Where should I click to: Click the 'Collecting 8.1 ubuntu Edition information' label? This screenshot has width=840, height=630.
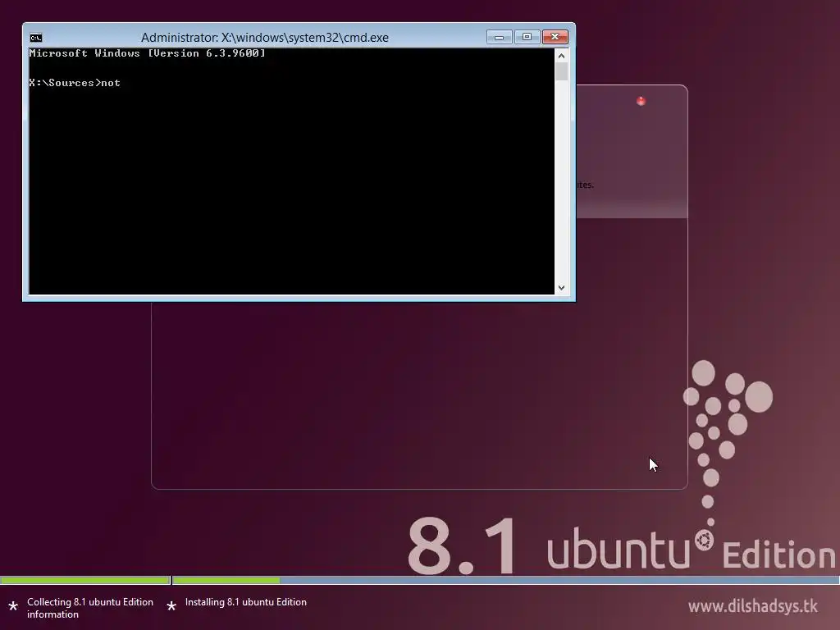point(90,608)
